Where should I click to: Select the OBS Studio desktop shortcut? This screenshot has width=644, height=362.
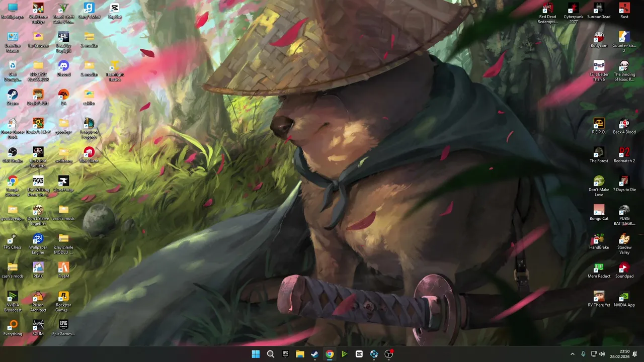(13, 155)
